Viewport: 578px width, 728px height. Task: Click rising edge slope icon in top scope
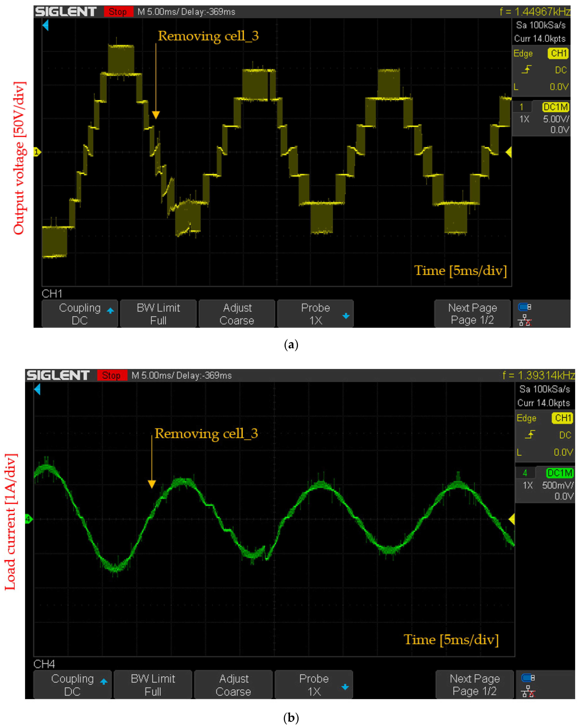click(526, 70)
